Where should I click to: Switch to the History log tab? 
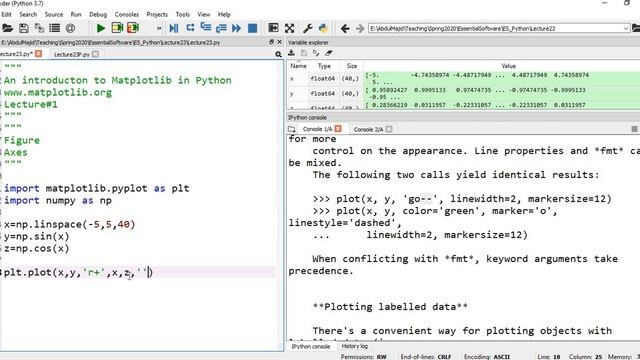point(355,346)
